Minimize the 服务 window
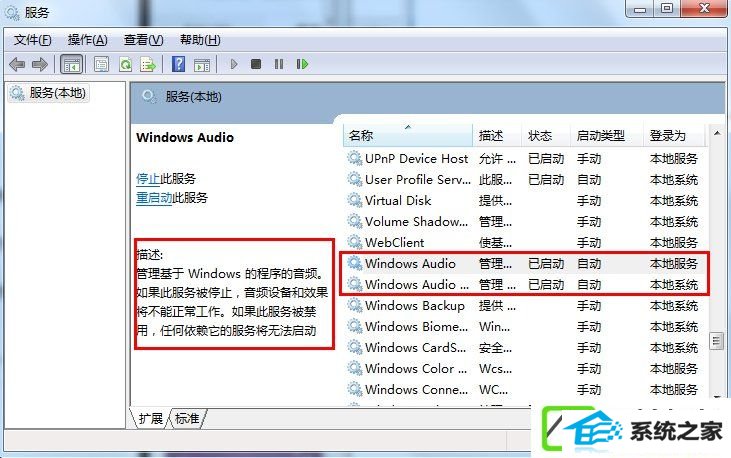Image resolution: width=731 pixels, height=458 pixels. click(640, 8)
